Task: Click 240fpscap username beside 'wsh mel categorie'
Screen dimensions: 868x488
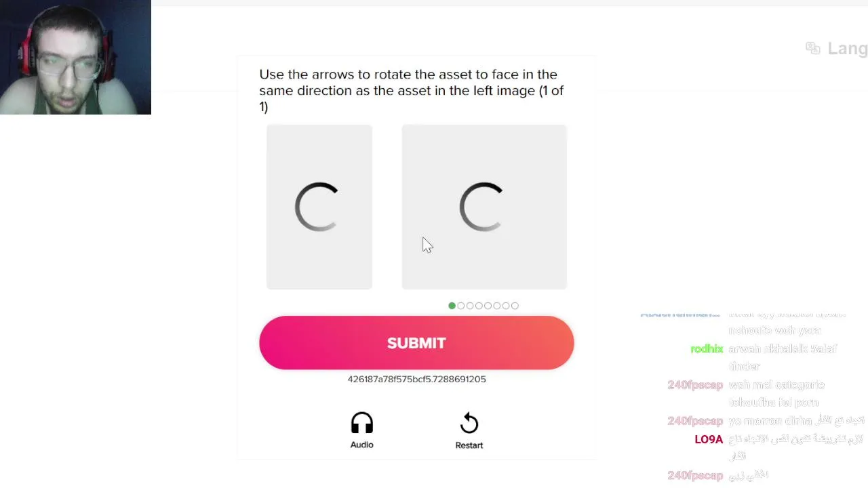Action: [x=695, y=385]
